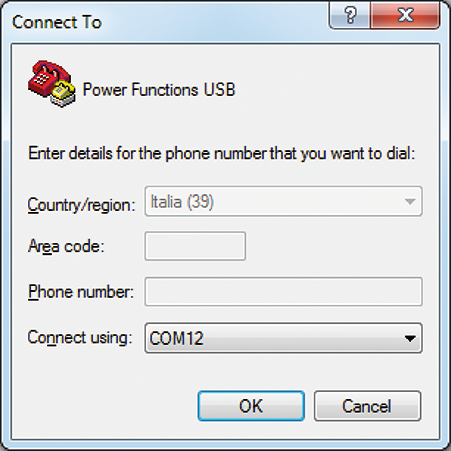Image resolution: width=451 pixels, height=451 pixels.
Task: Click the question mark help button
Action: tap(350, 15)
